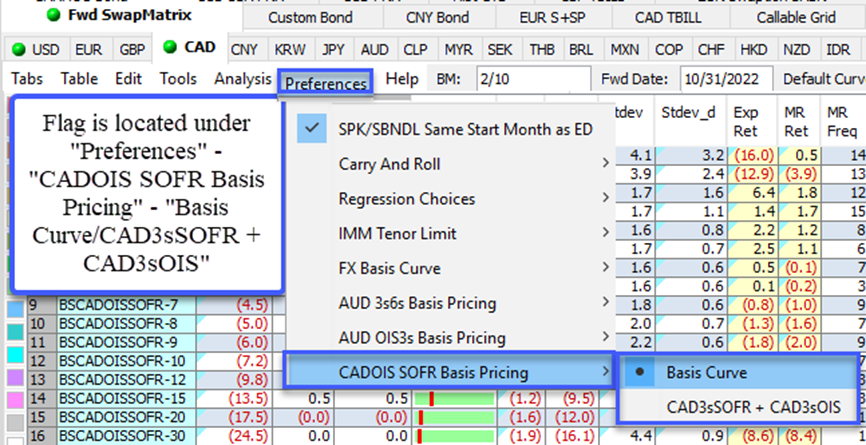Switch to the IDR currency tab

click(x=838, y=50)
